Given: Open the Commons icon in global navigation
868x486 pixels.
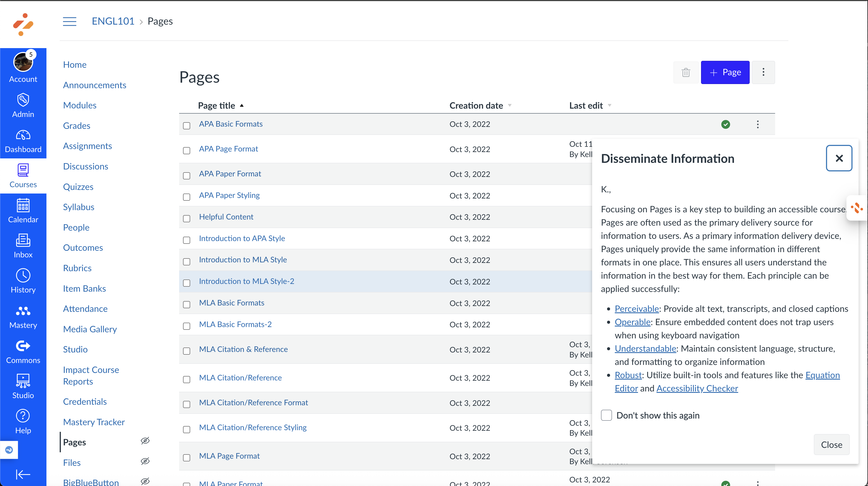Looking at the screenshot, I should pos(23,352).
